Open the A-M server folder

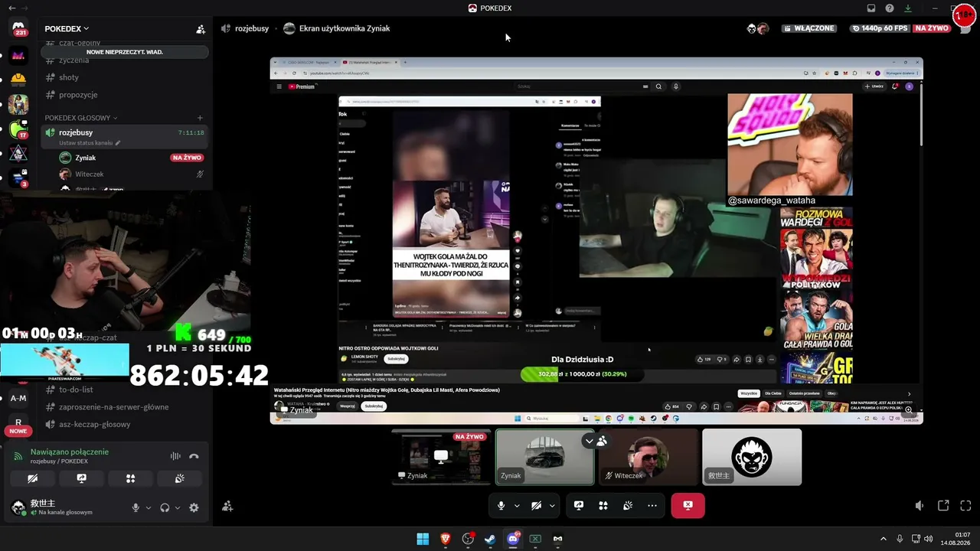point(18,398)
